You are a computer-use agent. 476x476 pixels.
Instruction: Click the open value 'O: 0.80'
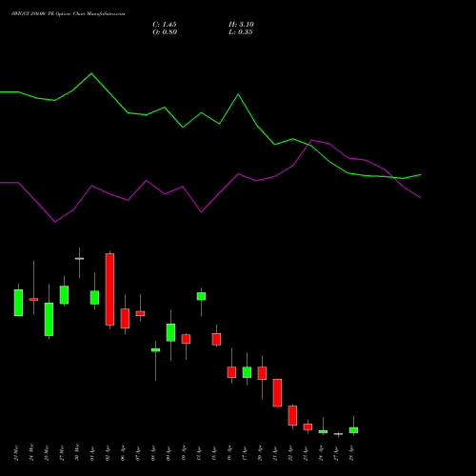tap(165, 32)
